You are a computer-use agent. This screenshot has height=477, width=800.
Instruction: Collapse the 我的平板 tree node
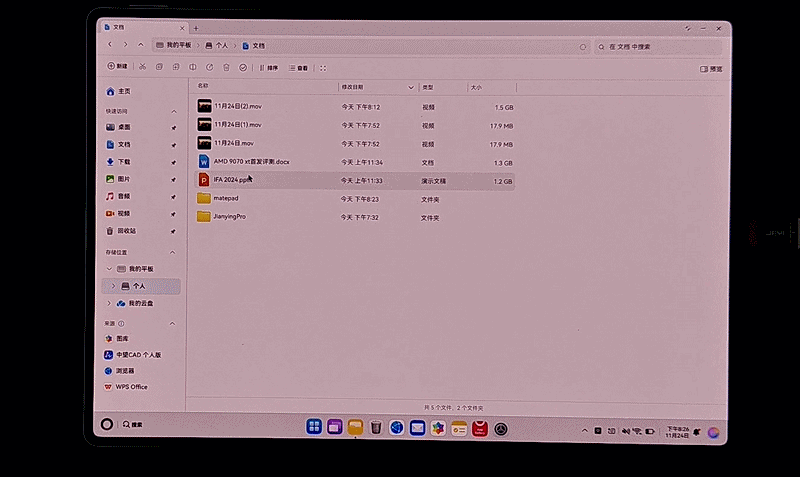pyautogui.click(x=110, y=269)
